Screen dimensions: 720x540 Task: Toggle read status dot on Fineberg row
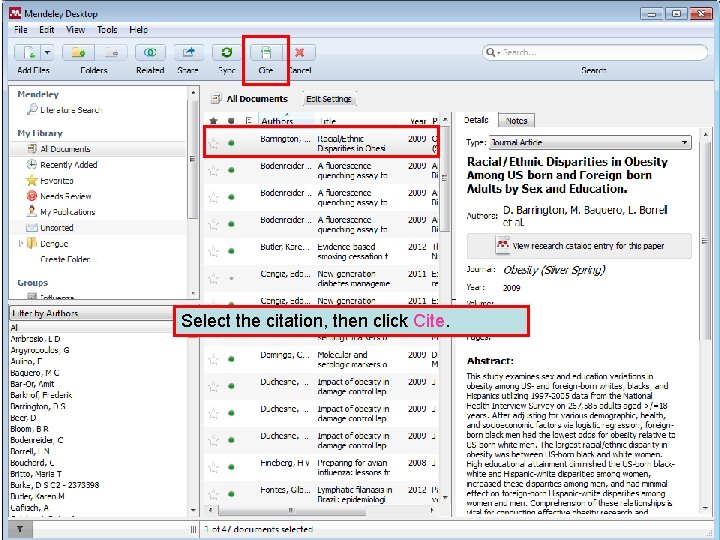click(231, 467)
